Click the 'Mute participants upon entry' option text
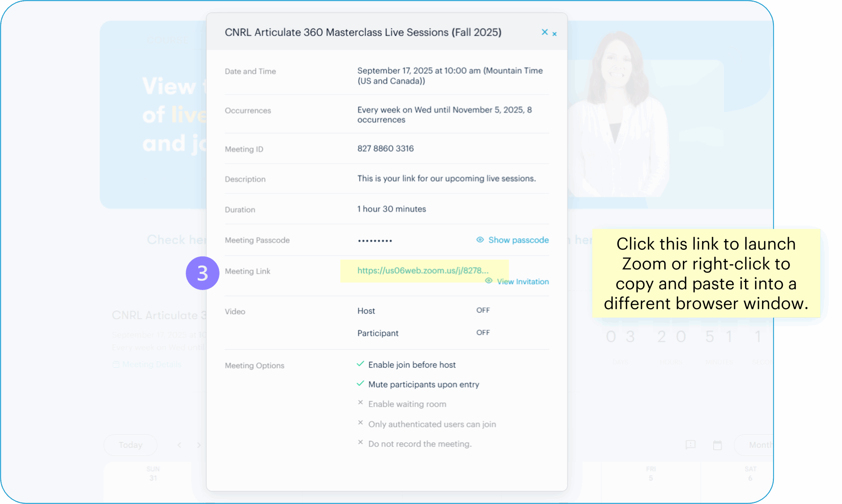The height and width of the screenshot is (504, 842). click(424, 384)
